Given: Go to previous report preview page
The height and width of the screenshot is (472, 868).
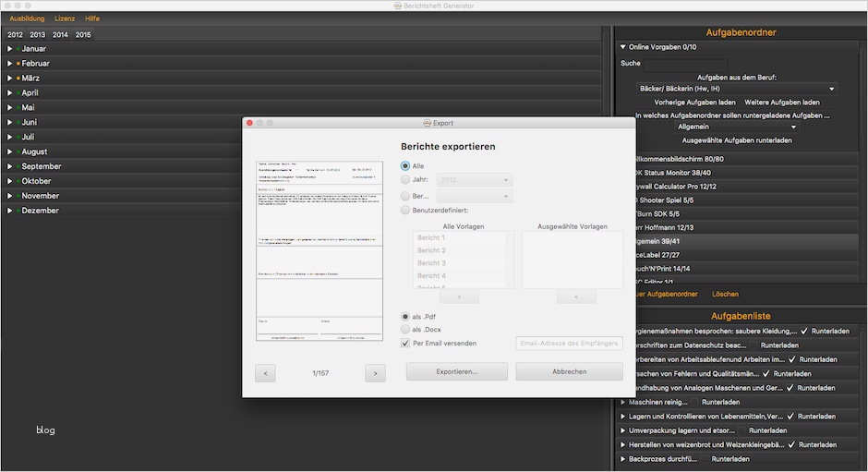Looking at the screenshot, I should click(265, 373).
